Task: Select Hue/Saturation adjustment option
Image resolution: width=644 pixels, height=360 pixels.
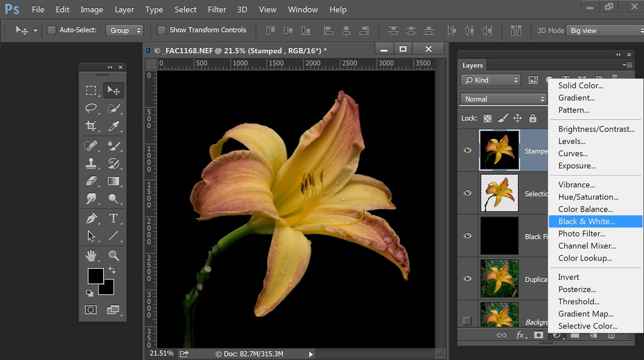Action: pyautogui.click(x=588, y=197)
